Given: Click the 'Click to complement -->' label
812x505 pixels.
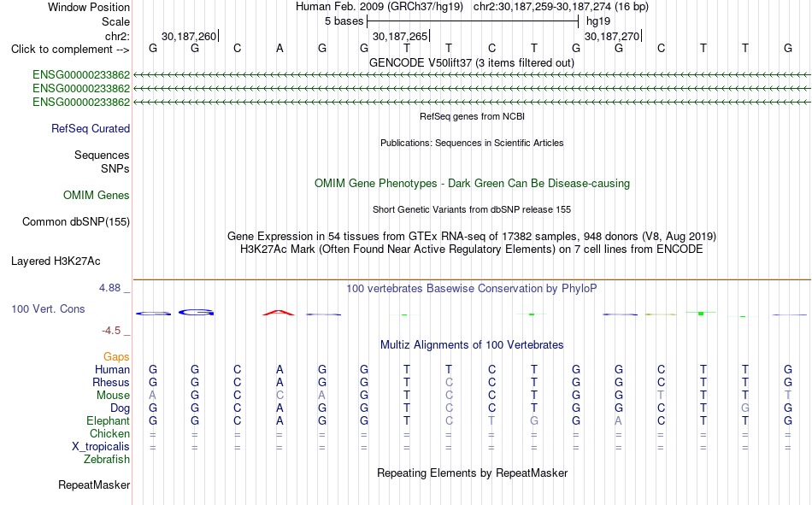Looking at the screenshot, I should 70,50.
